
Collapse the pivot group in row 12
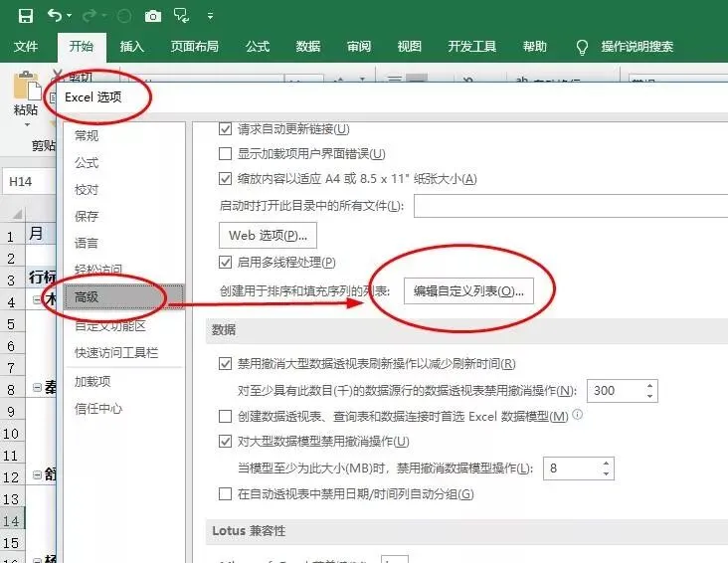click(x=37, y=474)
